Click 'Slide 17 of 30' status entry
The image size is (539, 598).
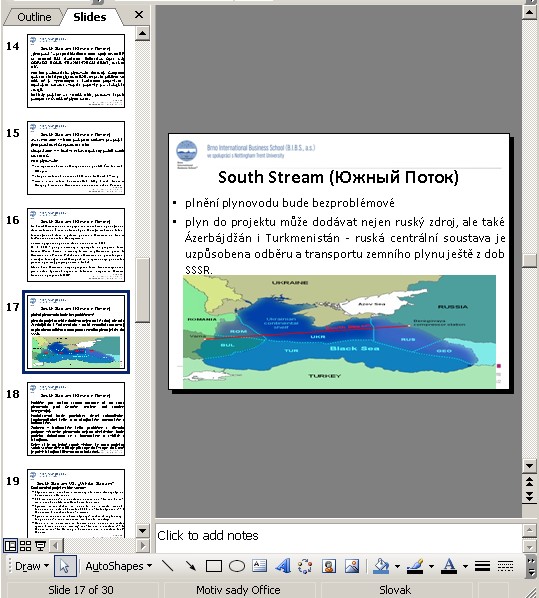pos(81,590)
